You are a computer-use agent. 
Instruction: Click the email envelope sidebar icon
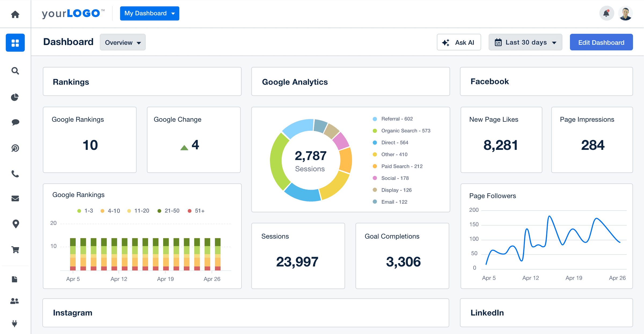[x=15, y=198]
